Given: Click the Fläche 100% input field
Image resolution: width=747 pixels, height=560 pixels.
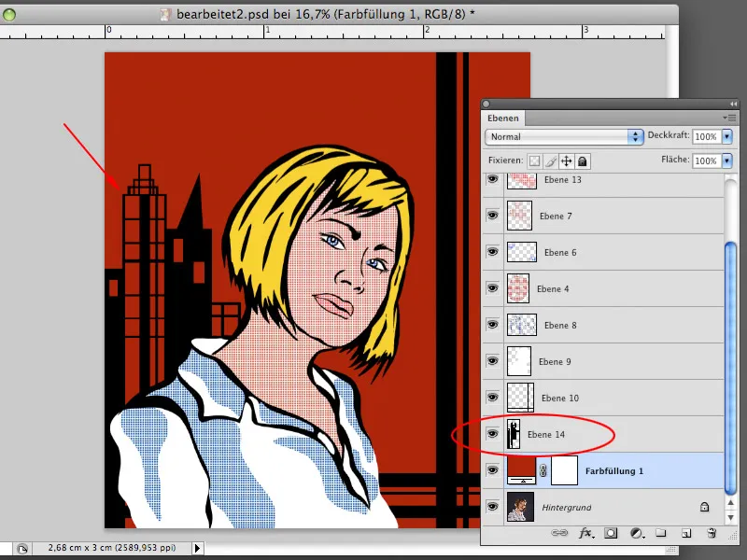Looking at the screenshot, I should pos(707,161).
